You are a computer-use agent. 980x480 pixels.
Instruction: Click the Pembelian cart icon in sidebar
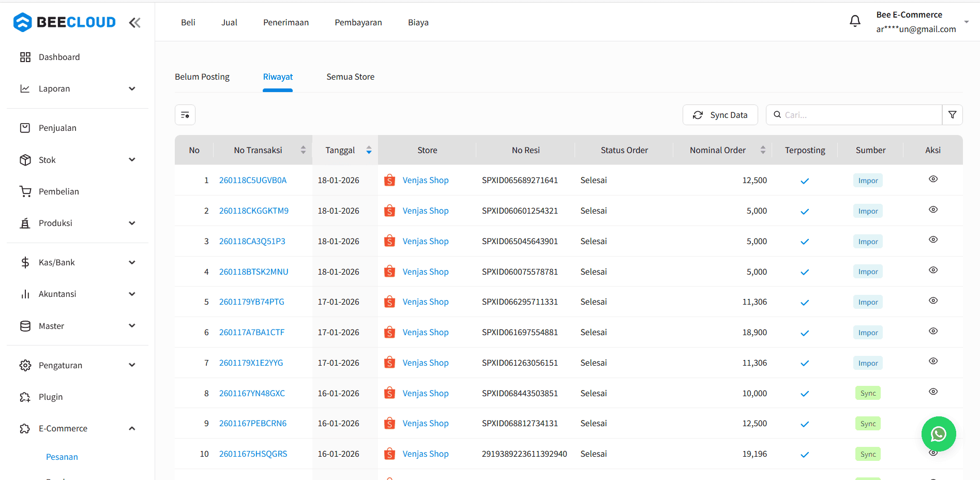pos(25,191)
